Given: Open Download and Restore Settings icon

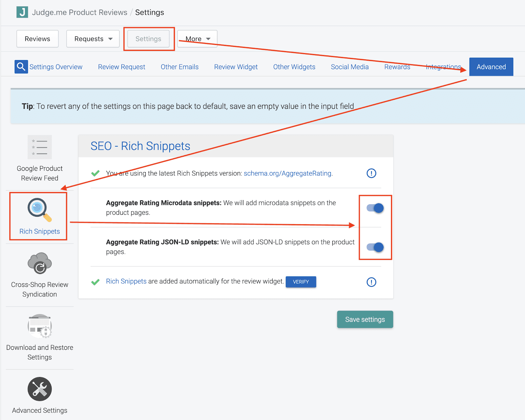Looking at the screenshot, I should click(x=40, y=326).
